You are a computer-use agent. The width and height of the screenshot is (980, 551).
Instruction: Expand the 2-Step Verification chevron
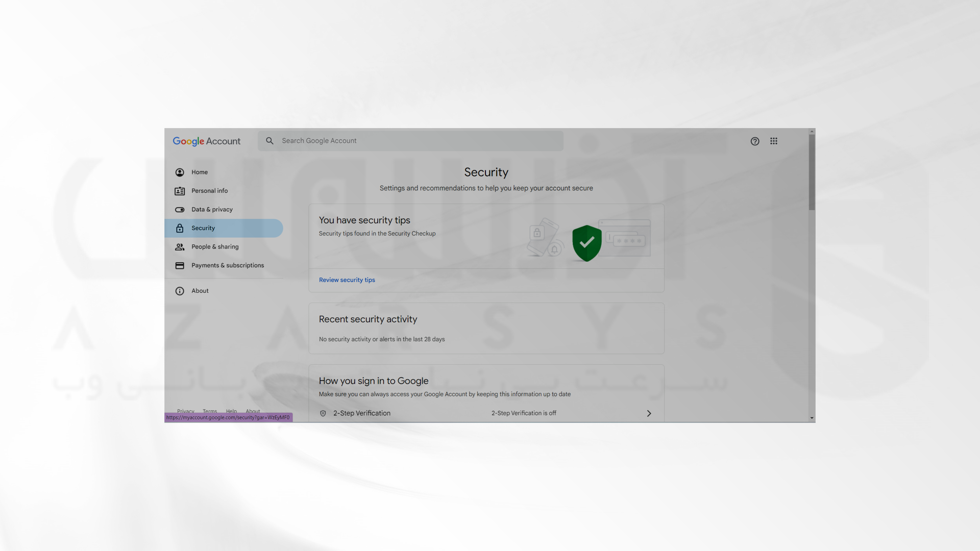pos(649,412)
